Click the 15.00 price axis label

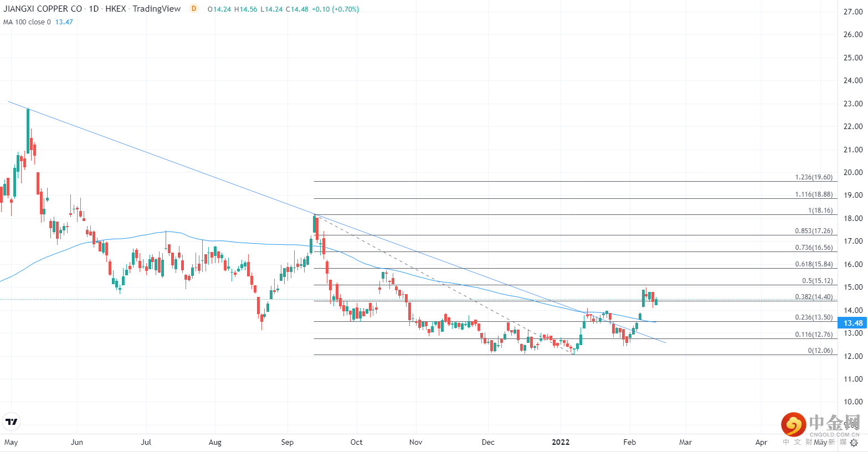tap(853, 287)
